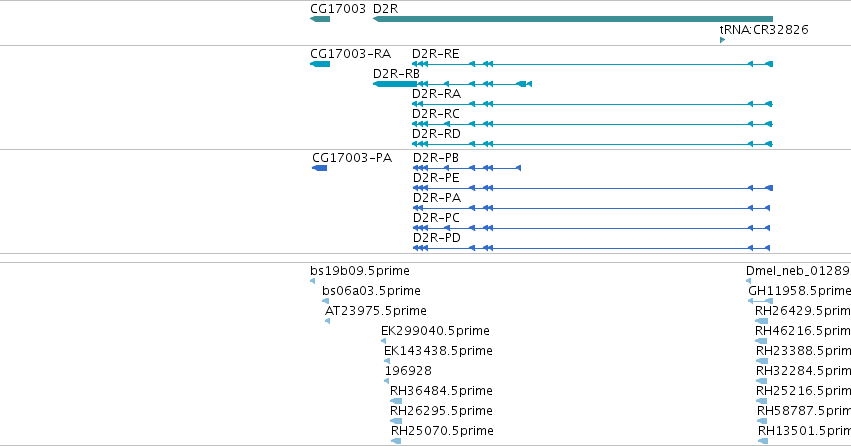Click the D2R-RC transcript label
The width and height of the screenshot is (851, 446).
pos(436,114)
